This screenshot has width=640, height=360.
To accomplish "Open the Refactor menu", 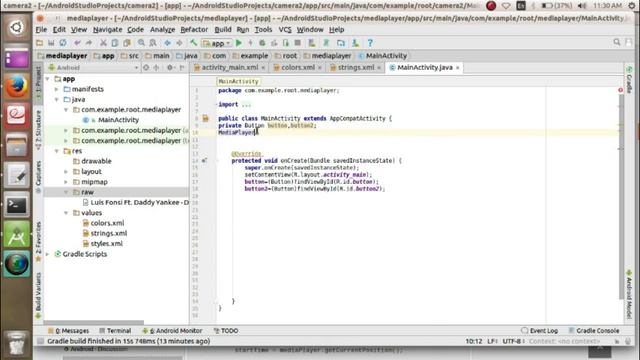I will tap(194, 29).
